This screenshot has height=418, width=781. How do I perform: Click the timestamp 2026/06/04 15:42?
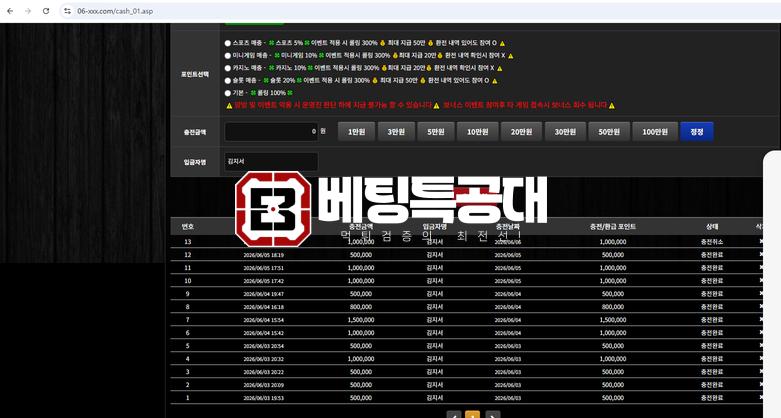[x=263, y=333]
